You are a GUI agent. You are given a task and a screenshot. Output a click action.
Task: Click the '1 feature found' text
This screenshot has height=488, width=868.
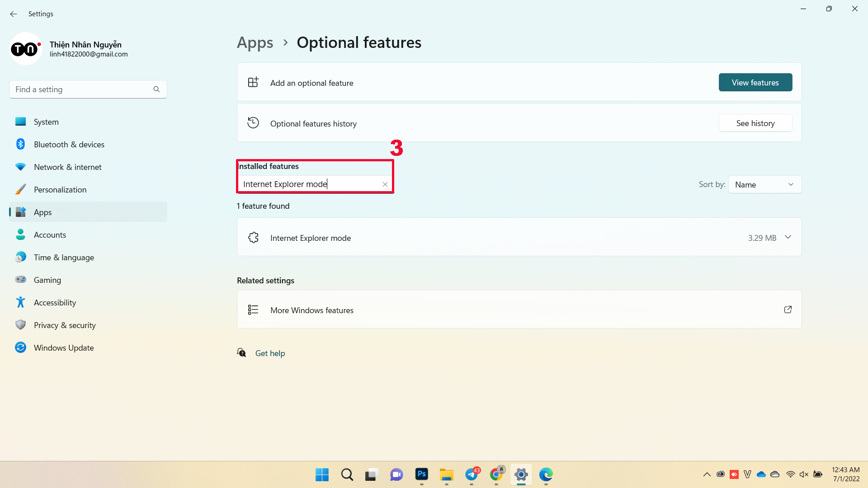pyautogui.click(x=263, y=206)
